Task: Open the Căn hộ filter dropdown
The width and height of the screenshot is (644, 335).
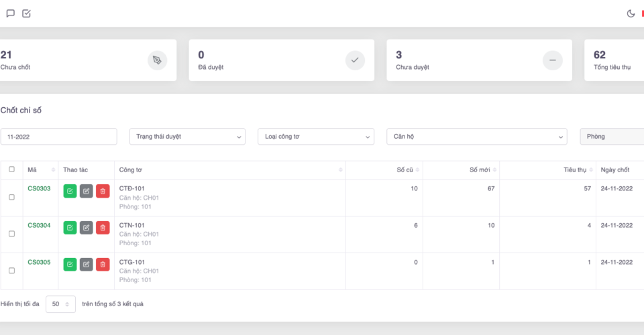Action: 476,137
